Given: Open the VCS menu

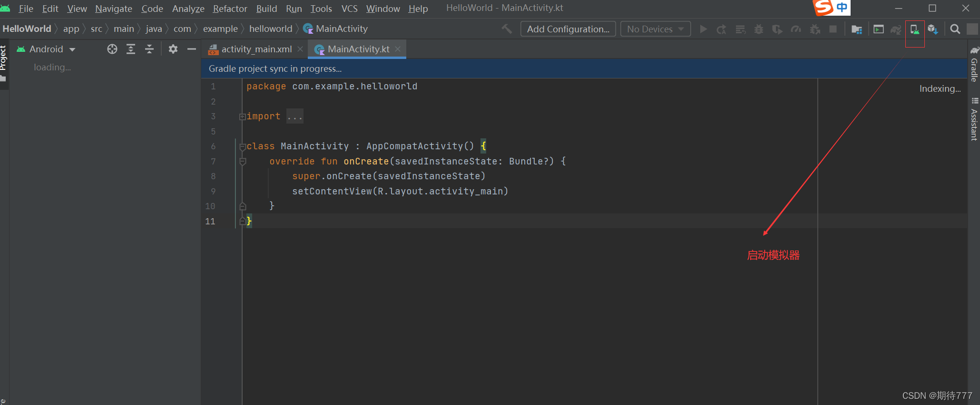Looking at the screenshot, I should pyautogui.click(x=349, y=9).
